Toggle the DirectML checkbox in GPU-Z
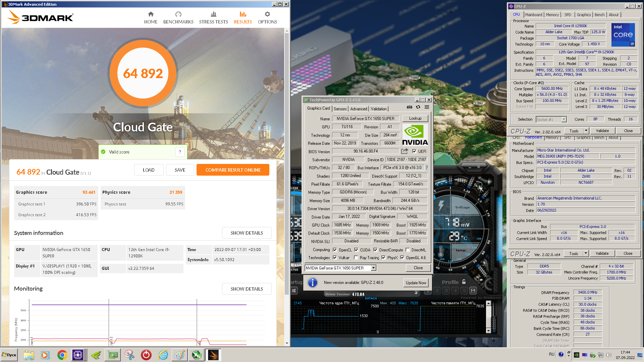Image resolution: width=644 pixels, height=362 pixels. [408, 250]
